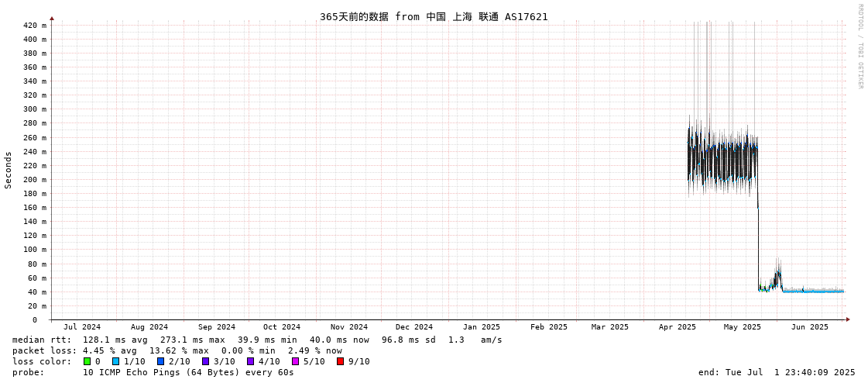
Task: Click the green 0 loss color swatch
Action: [87, 361]
